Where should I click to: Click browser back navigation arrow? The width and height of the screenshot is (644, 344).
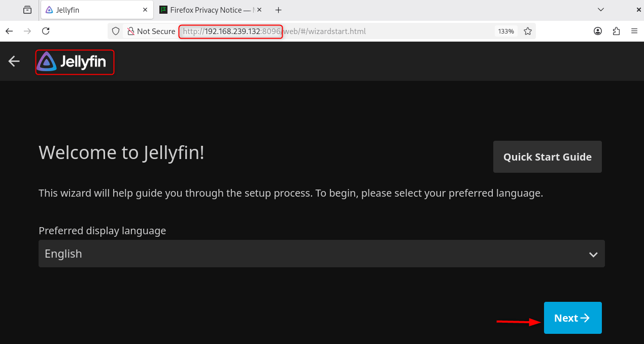pyautogui.click(x=9, y=31)
